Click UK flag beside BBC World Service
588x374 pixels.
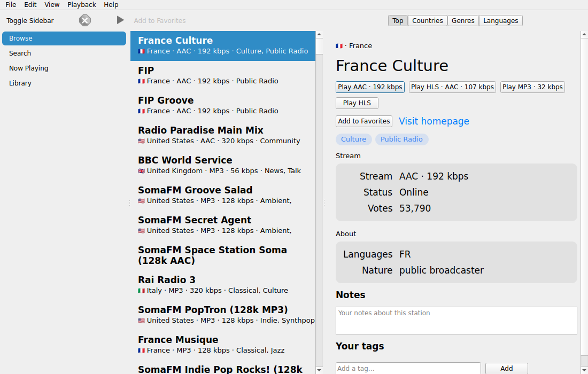click(x=141, y=171)
